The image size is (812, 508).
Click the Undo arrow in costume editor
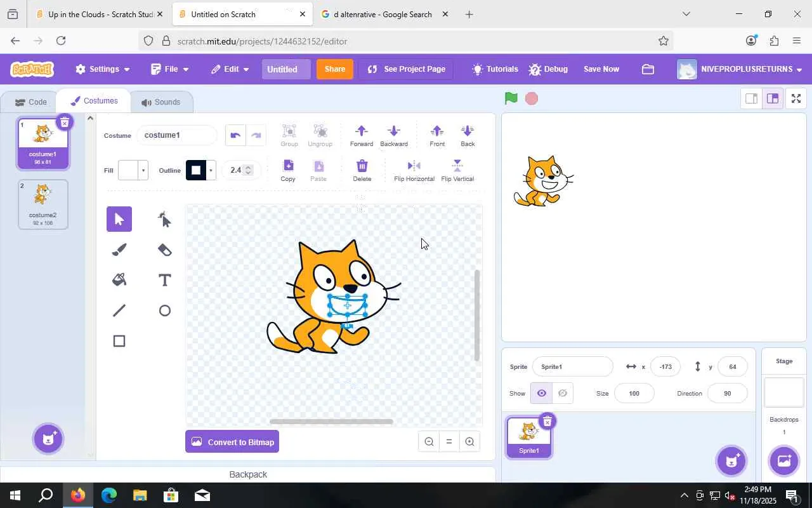(x=235, y=135)
